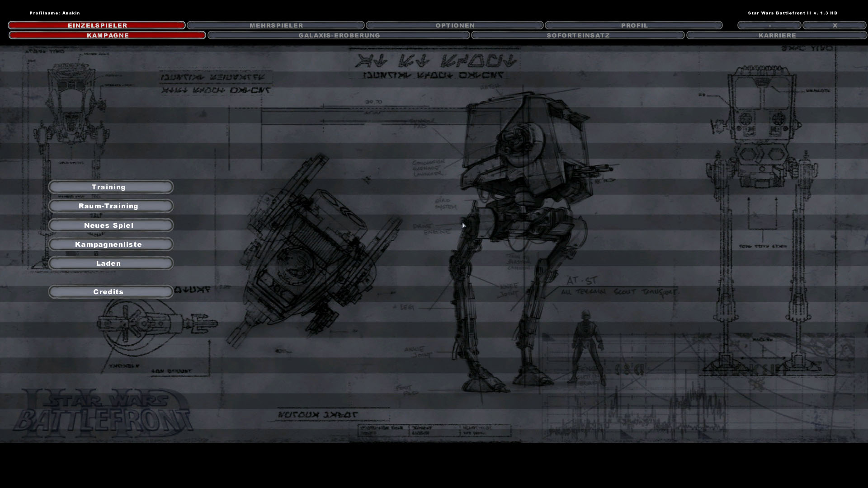
Task: Open the Karriere sub-tab
Action: tap(777, 35)
